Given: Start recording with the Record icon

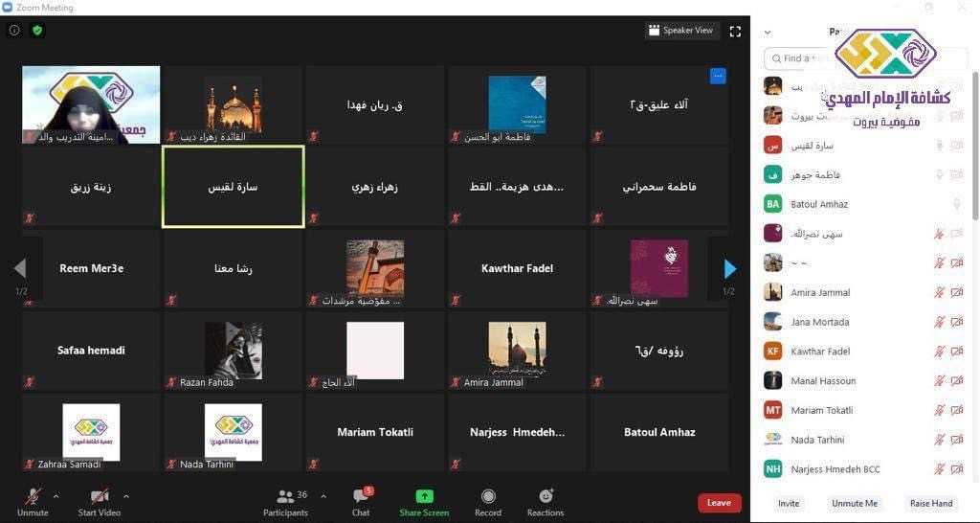Looking at the screenshot, I should point(488,496).
